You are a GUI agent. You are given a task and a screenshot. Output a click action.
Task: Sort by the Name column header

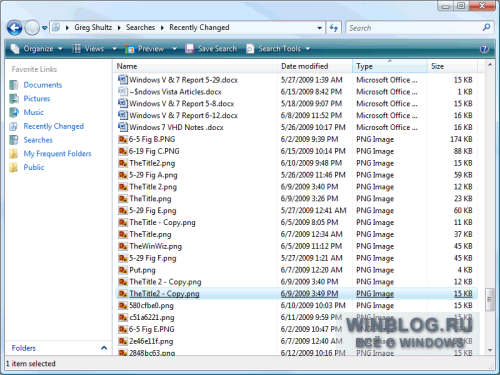pyautogui.click(x=195, y=66)
